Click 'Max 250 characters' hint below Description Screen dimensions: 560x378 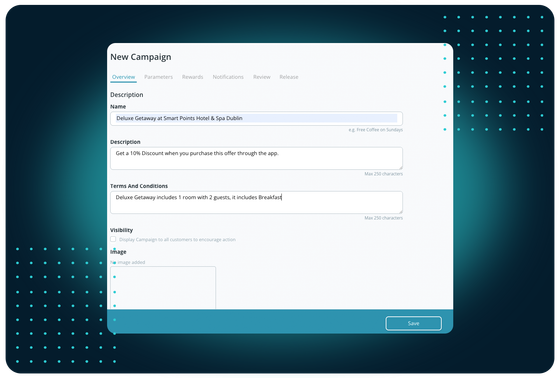click(x=384, y=174)
